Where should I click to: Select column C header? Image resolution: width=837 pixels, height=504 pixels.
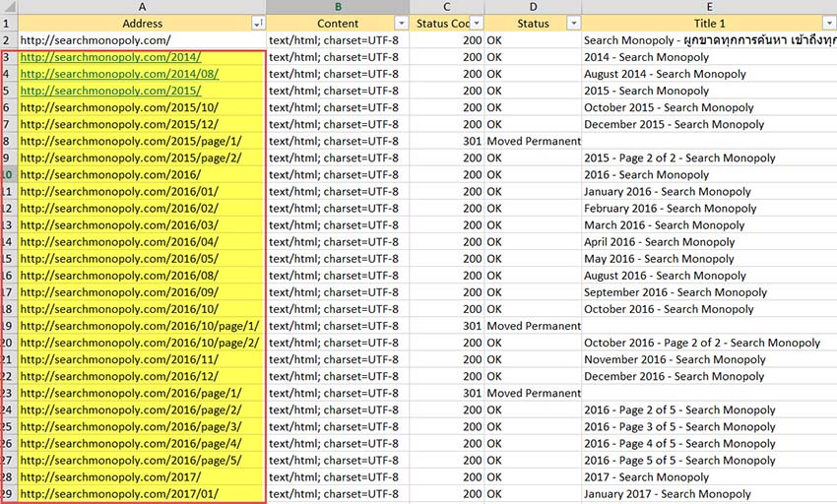[447, 7]
